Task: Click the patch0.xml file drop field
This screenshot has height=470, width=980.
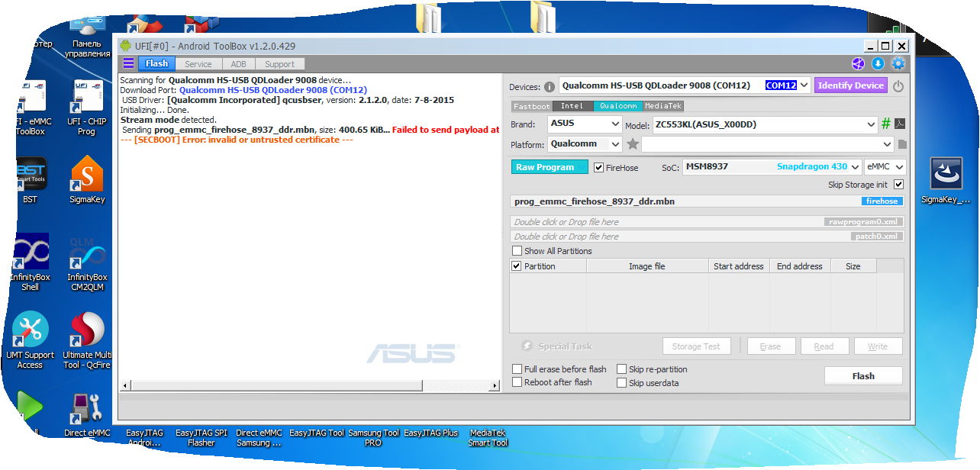Action: coord(708,237)
